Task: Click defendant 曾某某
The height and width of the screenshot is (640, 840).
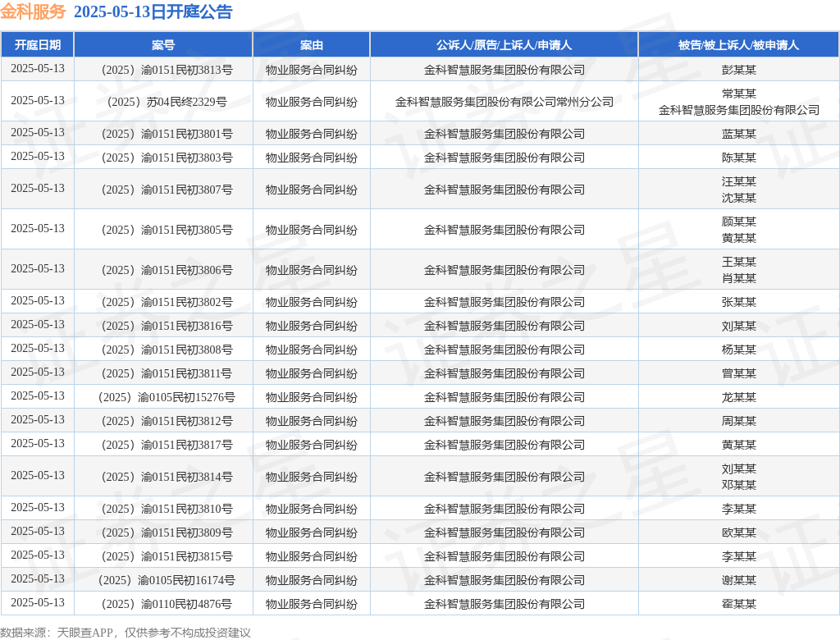Action: tap(739, 373)
